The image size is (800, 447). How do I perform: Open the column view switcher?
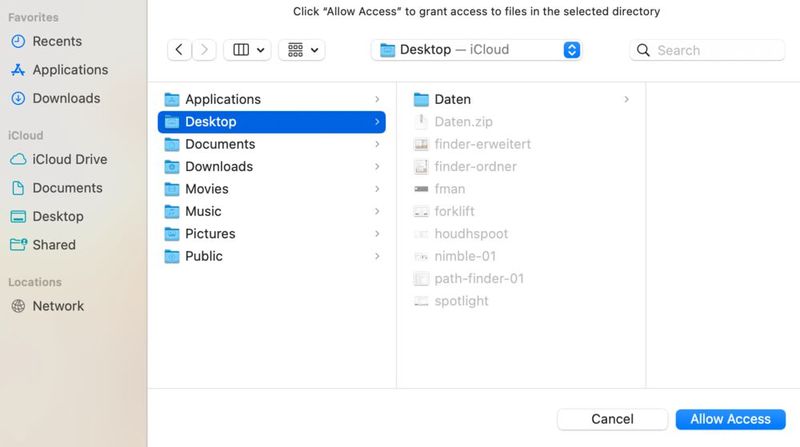[x=248, y=50]
